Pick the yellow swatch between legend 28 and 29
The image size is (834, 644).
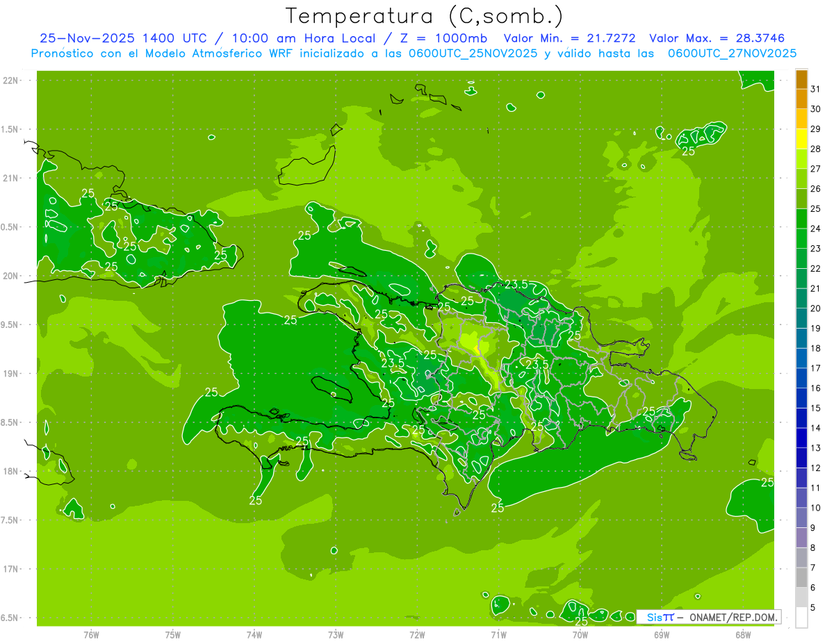pos(801,139)
